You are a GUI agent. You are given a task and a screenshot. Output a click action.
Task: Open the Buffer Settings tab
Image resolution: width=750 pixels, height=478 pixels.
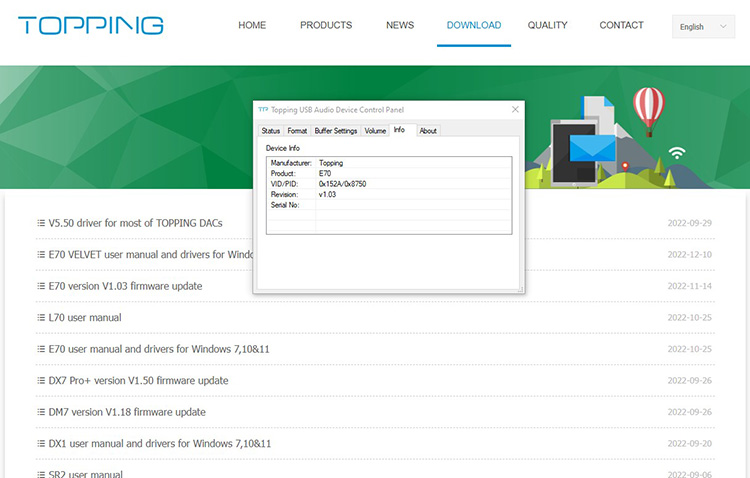[336, 131]
